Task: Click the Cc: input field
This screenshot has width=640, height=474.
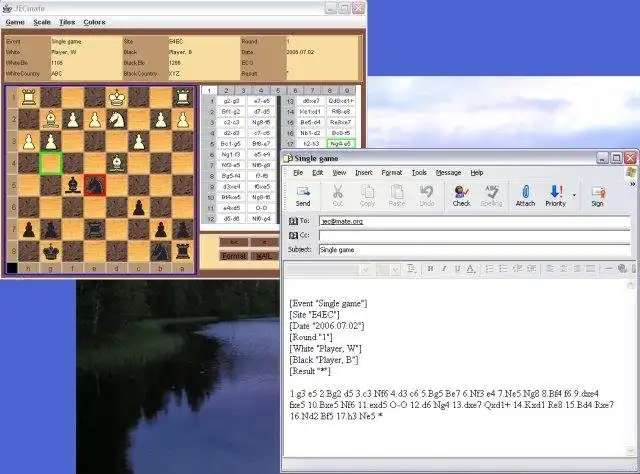Action: coord(474,236)
